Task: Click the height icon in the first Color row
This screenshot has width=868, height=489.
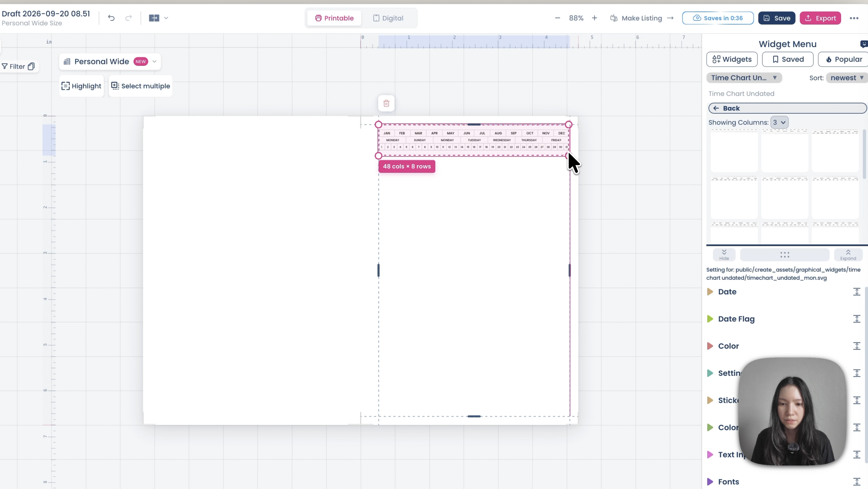Action: 857,346
